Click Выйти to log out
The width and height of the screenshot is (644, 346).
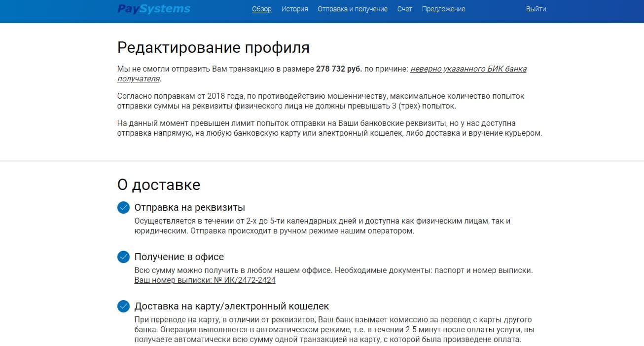coord(536,8)
